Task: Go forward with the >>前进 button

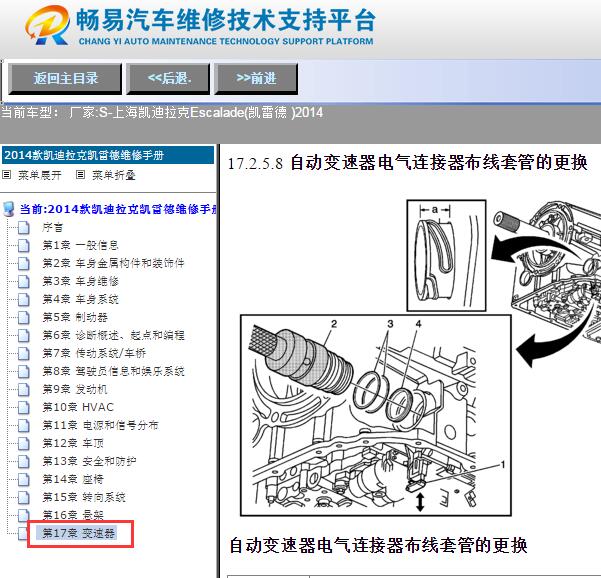Action: (256, 79)
